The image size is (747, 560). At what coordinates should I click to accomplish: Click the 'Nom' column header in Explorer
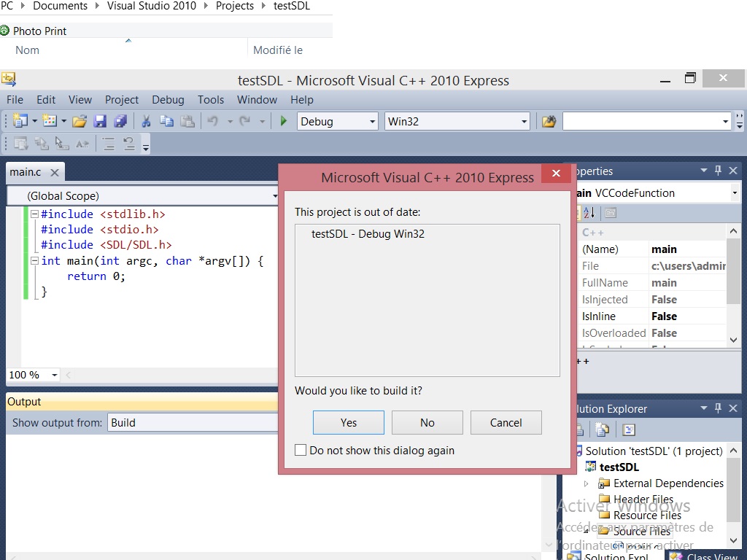tap(27, 50)
